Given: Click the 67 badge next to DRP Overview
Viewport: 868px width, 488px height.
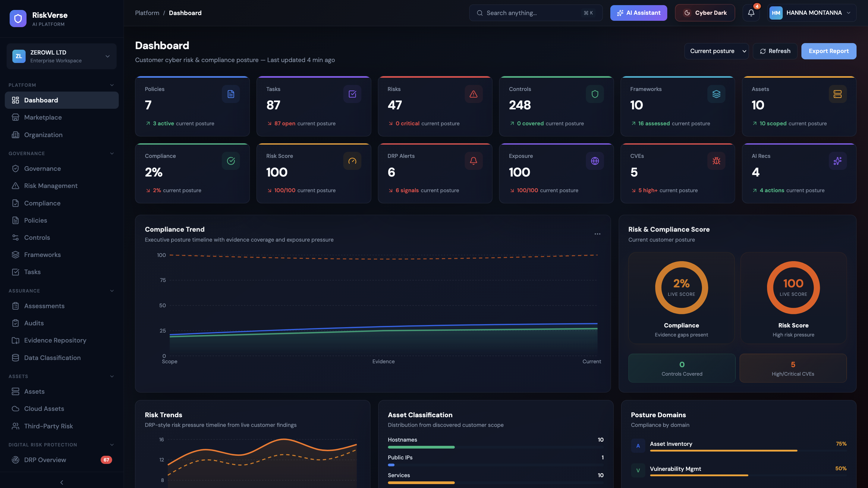Looking at the screenshot, I should click(x=106, y=460).
